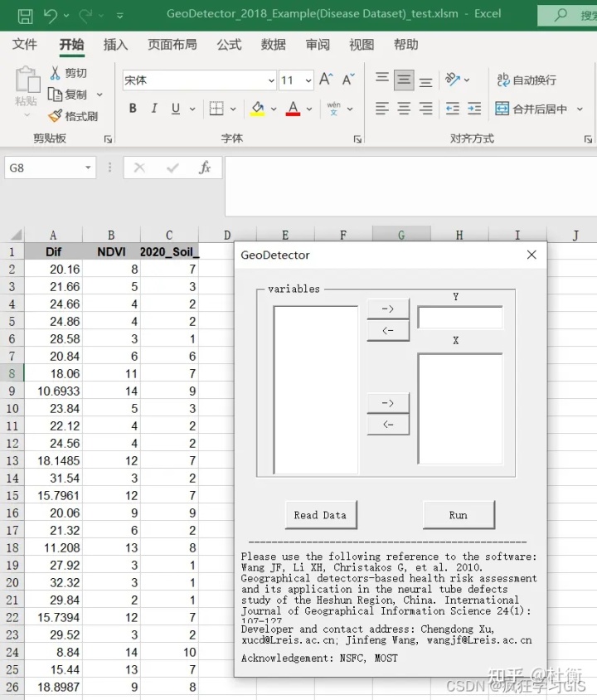Switch to the 数据 ribbon tab
Screen dimensions: 597x700
[x=273, y=44]
